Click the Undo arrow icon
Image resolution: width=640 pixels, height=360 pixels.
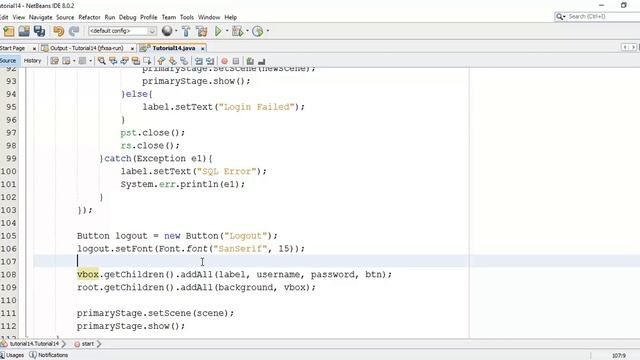click(x=59, y=31)
